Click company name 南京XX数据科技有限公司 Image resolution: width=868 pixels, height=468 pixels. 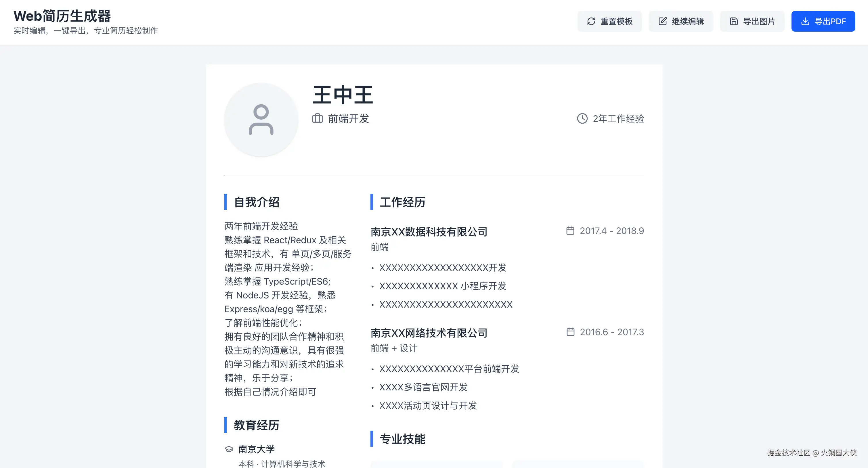click(429, 232)
